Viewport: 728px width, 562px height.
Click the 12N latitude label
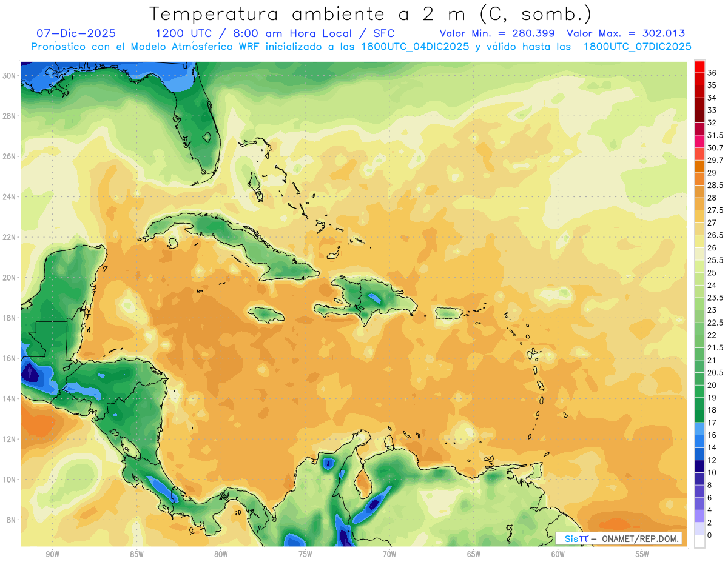click(x=10, y=439)
